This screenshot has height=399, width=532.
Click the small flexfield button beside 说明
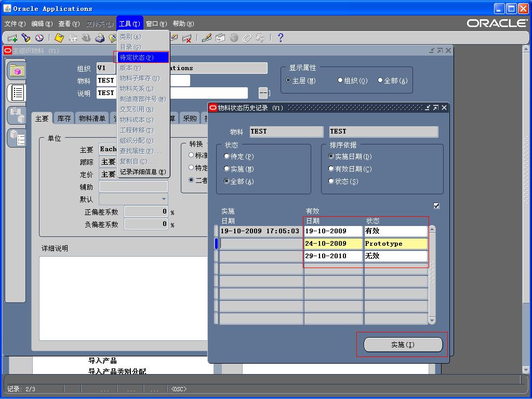click(x=263, y=92)
